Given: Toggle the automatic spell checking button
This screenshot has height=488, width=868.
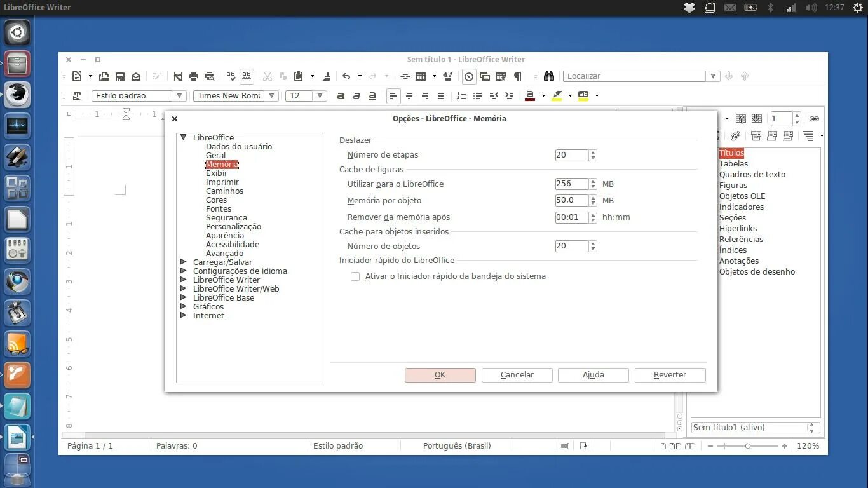Looking at the screenshot, I should [247, 76].
